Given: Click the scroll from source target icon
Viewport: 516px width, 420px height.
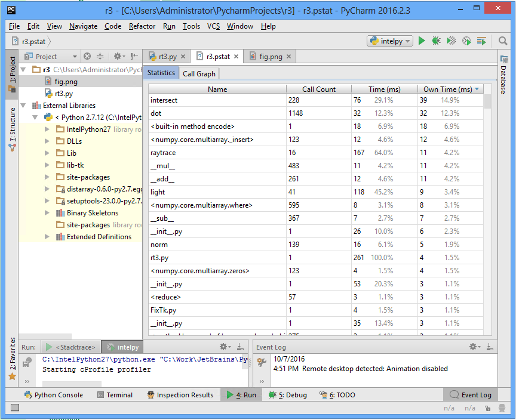Looking at the screenshot, I should [87, 56].
